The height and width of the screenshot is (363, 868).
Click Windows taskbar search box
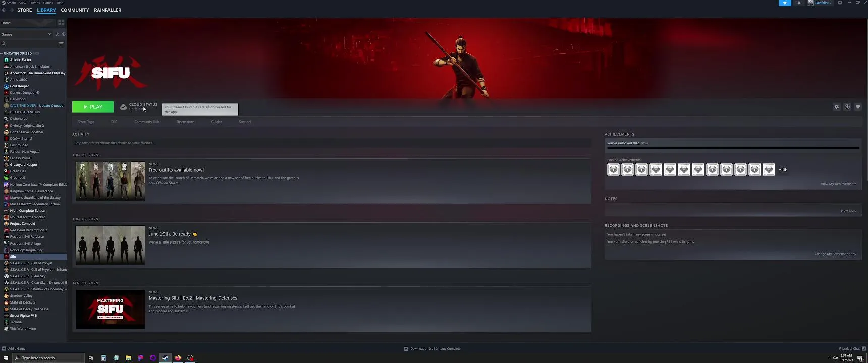click(x=48, y=358)
